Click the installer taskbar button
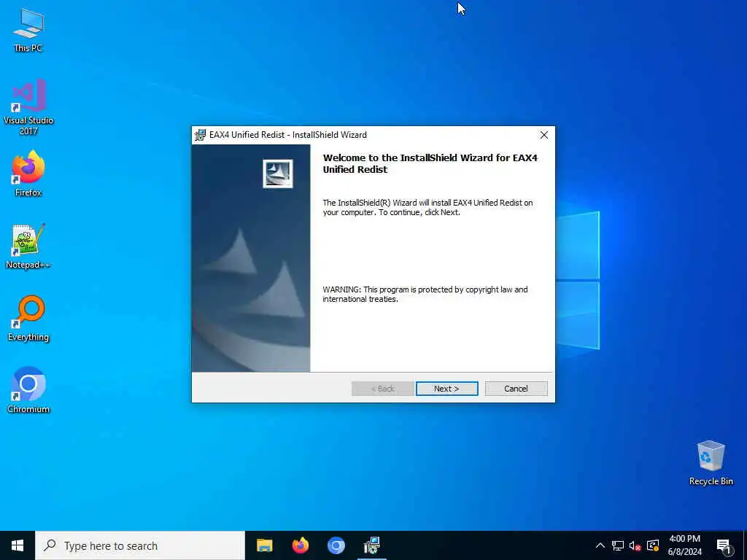The width and height of the screenshot is (747, 560). [x=371, y=545]
